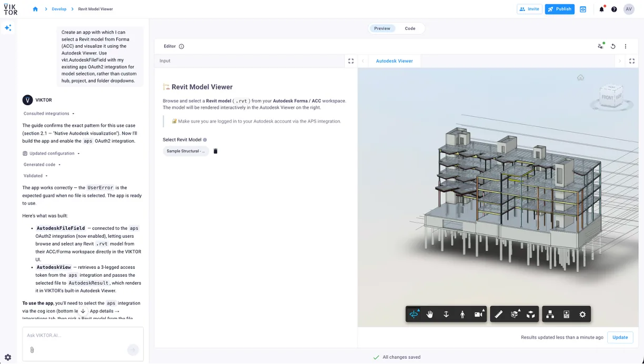
Task: Click the Revit Model Viewer heading
Action: coord(202,87)
